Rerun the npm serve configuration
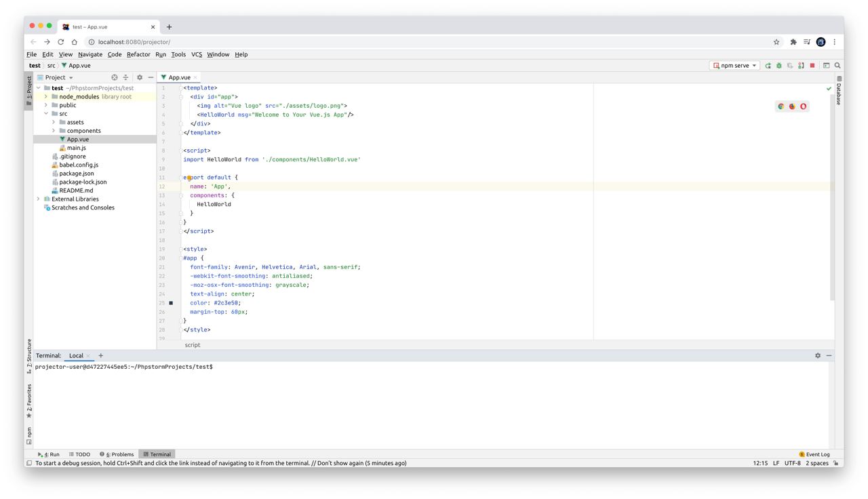The image size is (868, 499). coord(768,66)
